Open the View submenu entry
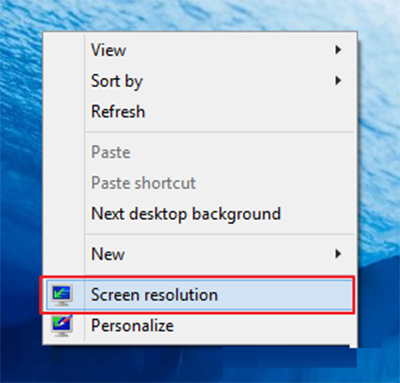 click(199, 50)
